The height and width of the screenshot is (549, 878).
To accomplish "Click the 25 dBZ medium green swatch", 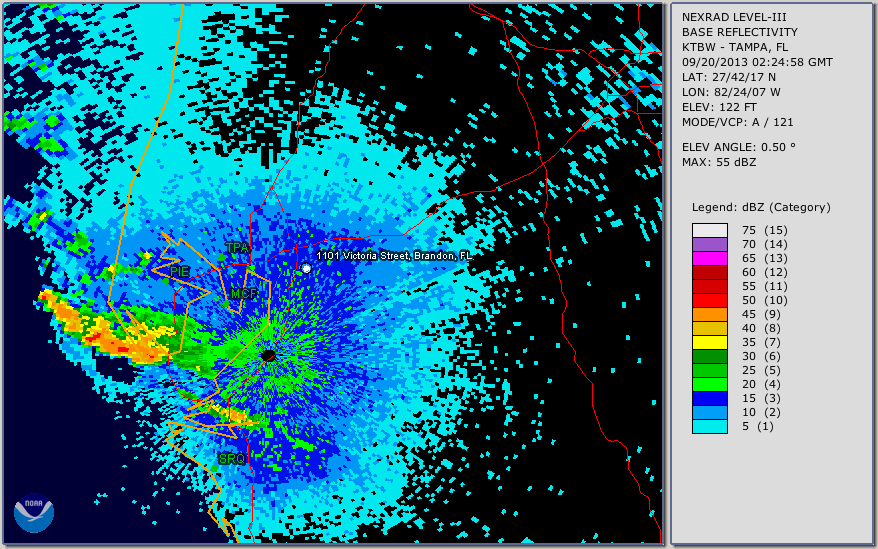I will [709, 370].
